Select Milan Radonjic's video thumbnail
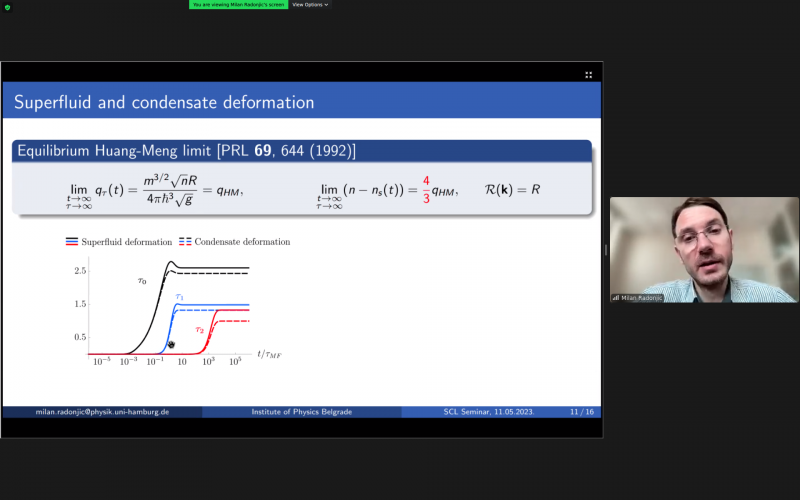Viewport: 800px width, 500px height. click(704, 250)
